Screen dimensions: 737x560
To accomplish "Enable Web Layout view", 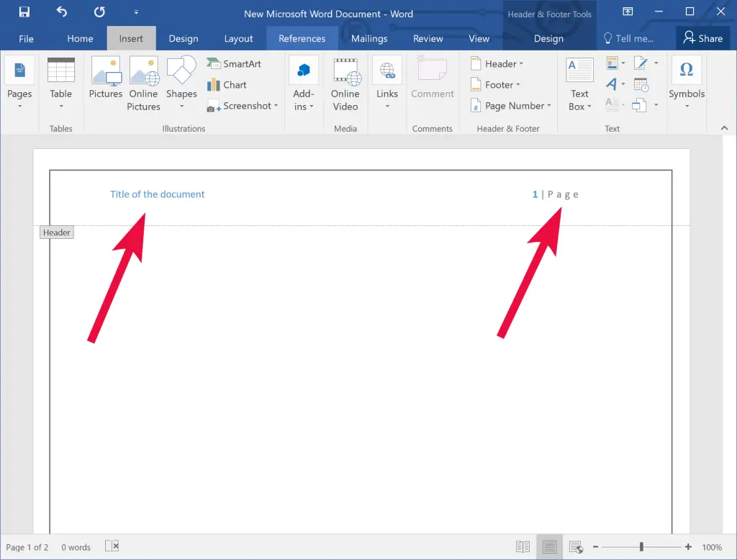I will tap(576, 547).
